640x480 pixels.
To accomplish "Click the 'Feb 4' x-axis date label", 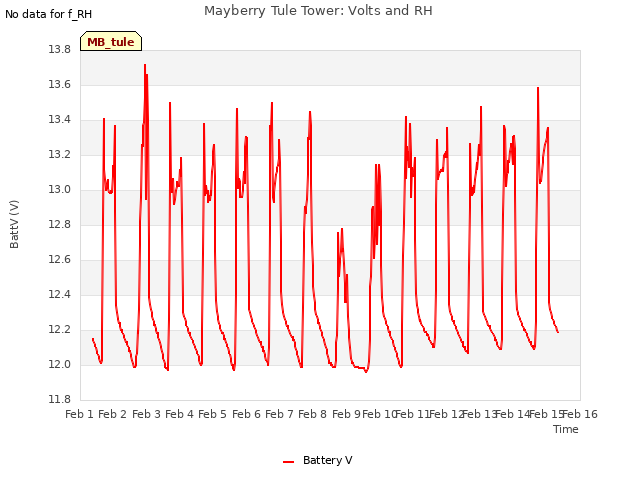I will pyautogui.click(x=180, y=414).
